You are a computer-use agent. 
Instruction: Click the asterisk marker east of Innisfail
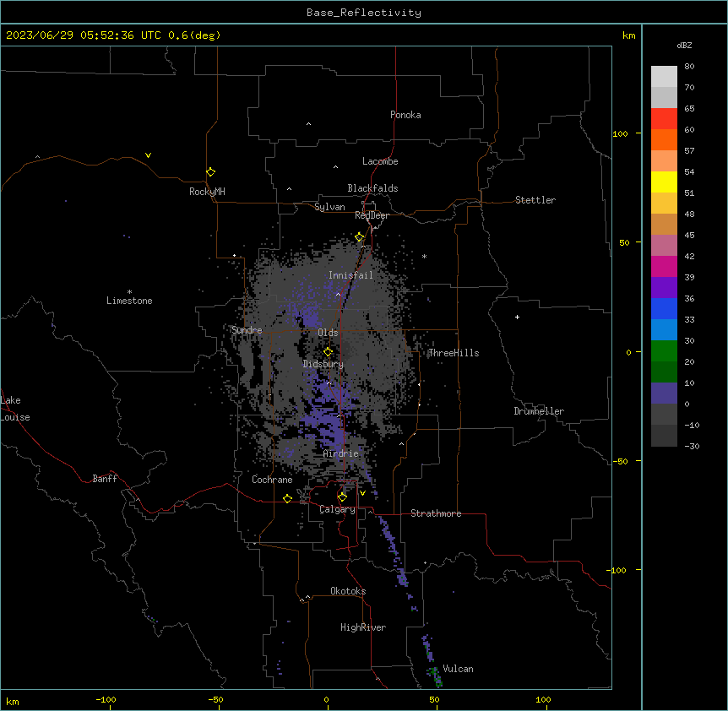424,256
